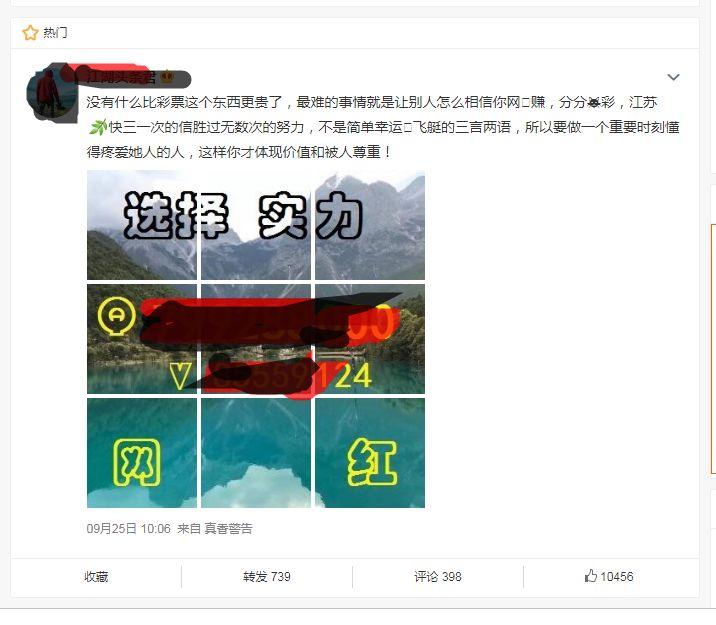The height and width of the screenshot is (625, 716).
Task: Open the top-middle 实 image tile
Action: pyautogui.click(x=256, y=225)
